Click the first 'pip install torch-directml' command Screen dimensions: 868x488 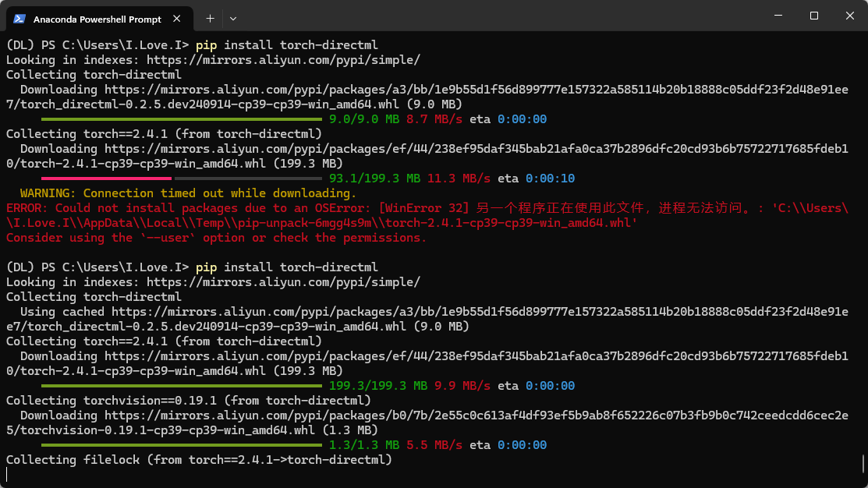click(287, 44)
